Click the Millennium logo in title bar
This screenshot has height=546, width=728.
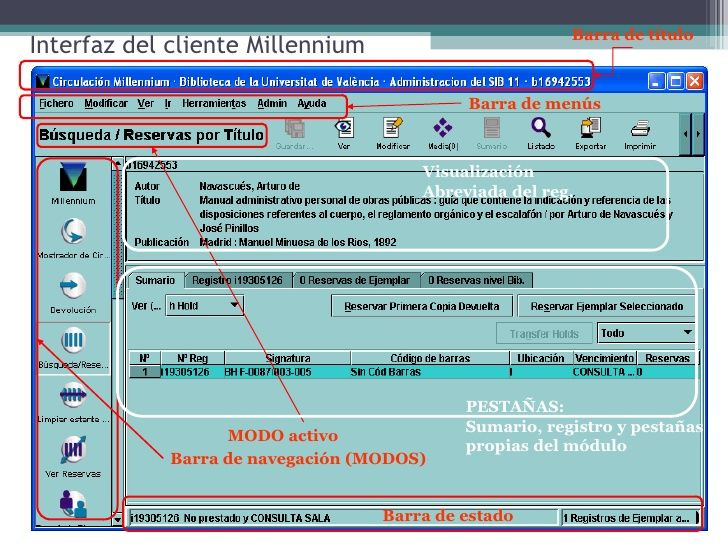[43, 82]
